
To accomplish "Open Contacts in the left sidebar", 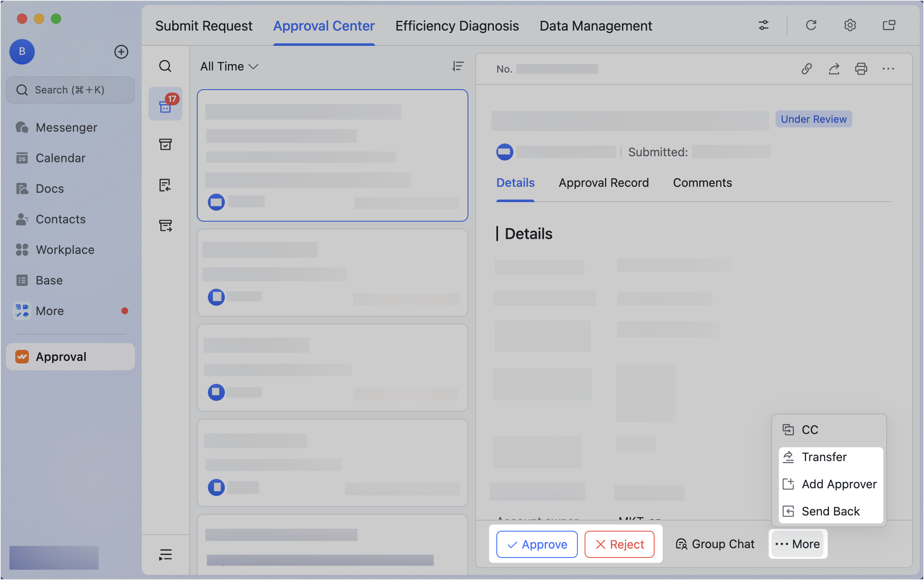I will [x=70, y=219].
